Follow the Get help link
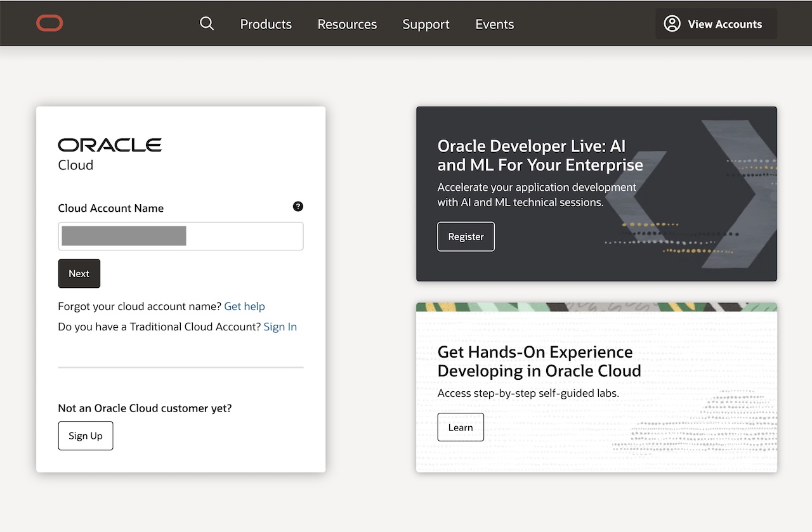This screenshot has width=812, height=532. (244, 306)
